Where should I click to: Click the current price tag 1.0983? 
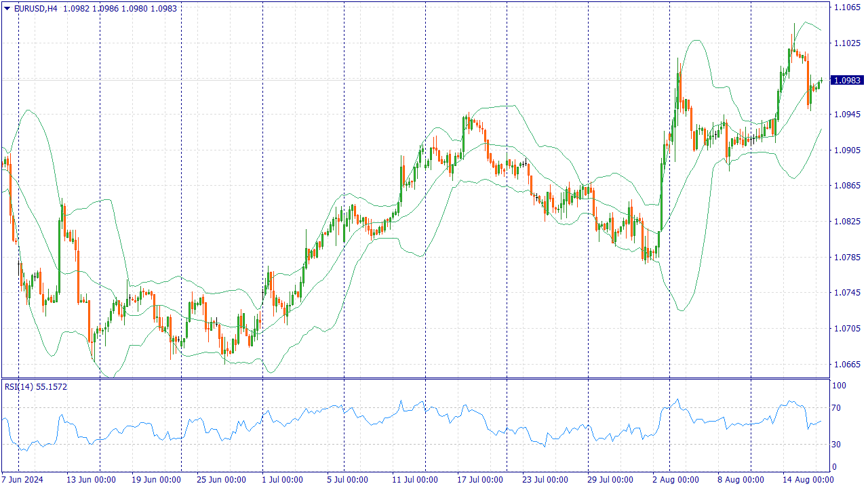tap(846, 79)
